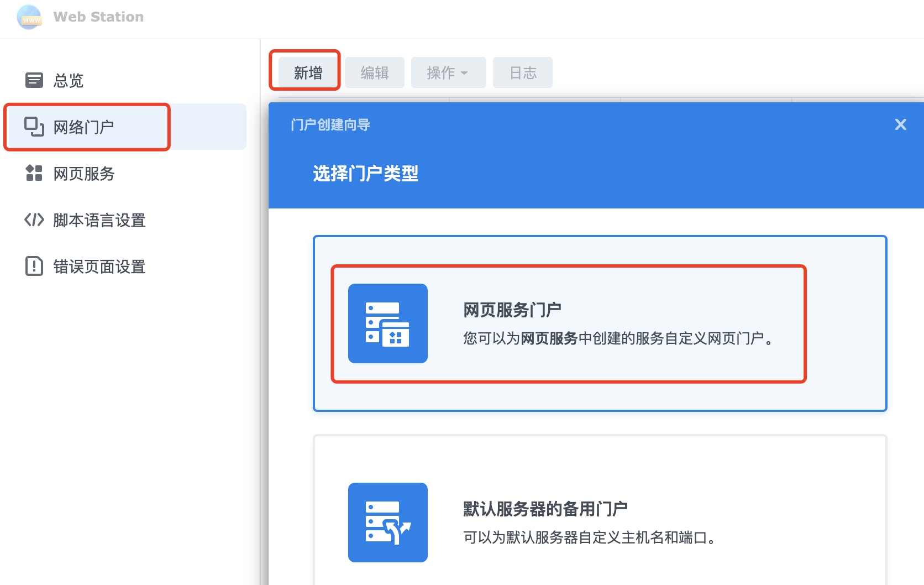Open the 操作 dropdown menu
Image resolution: width=924 pixels, height=585 pixels.
448,73
